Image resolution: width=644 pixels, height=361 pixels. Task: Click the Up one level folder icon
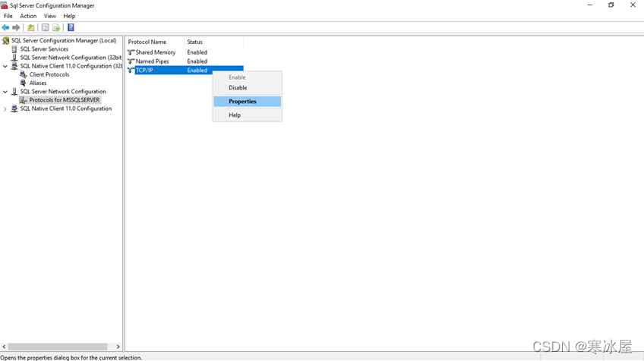(x=31, y=27)
